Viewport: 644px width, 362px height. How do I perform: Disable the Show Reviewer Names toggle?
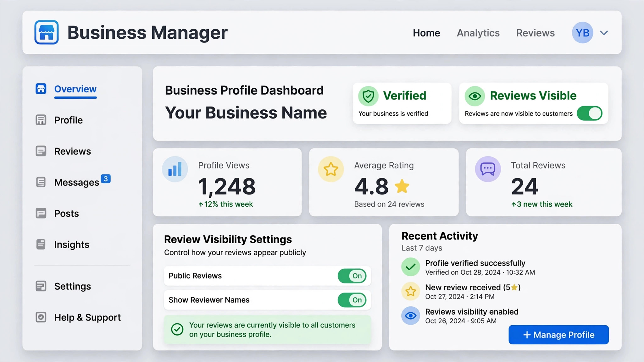click(x=352, y=300)
